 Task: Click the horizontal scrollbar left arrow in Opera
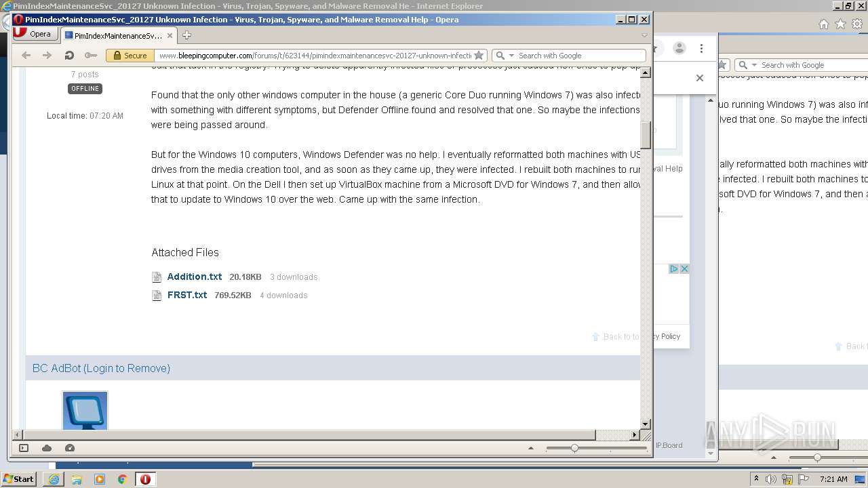[18, 435]
